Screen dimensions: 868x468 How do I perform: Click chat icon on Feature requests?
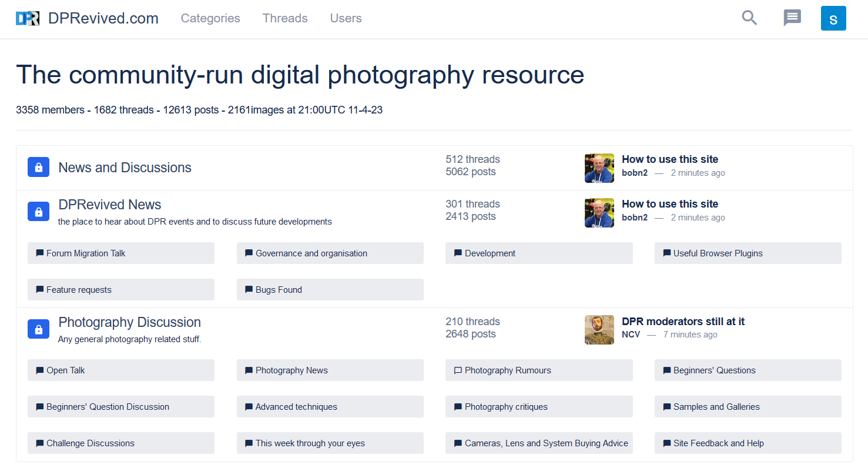pos(40,290)
